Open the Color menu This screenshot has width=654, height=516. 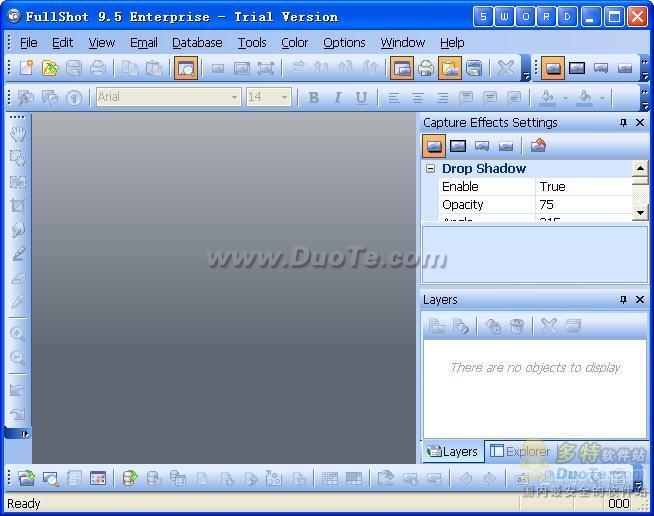tap(294, 43)
